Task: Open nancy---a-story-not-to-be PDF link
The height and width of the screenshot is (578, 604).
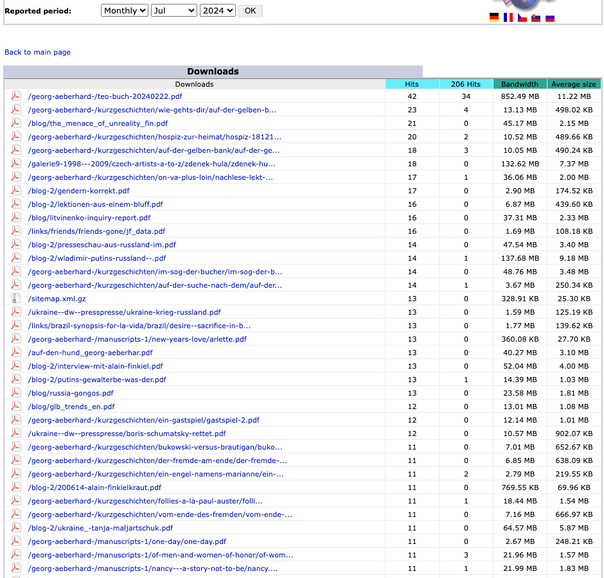Action: tap(153, 568)
